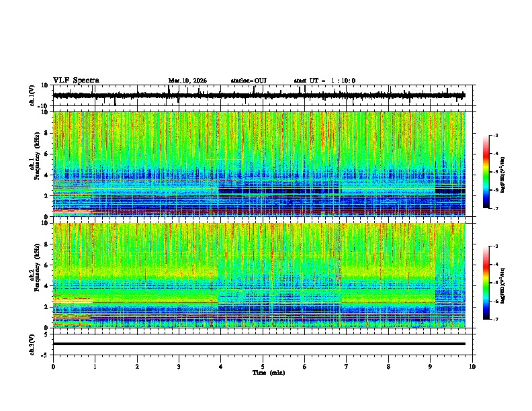Image resolution: width=532 pixels, height=411 pixels.
Task: Click the ch.1 color bar log(PSD) label
Action: click(x=503, y=175)
